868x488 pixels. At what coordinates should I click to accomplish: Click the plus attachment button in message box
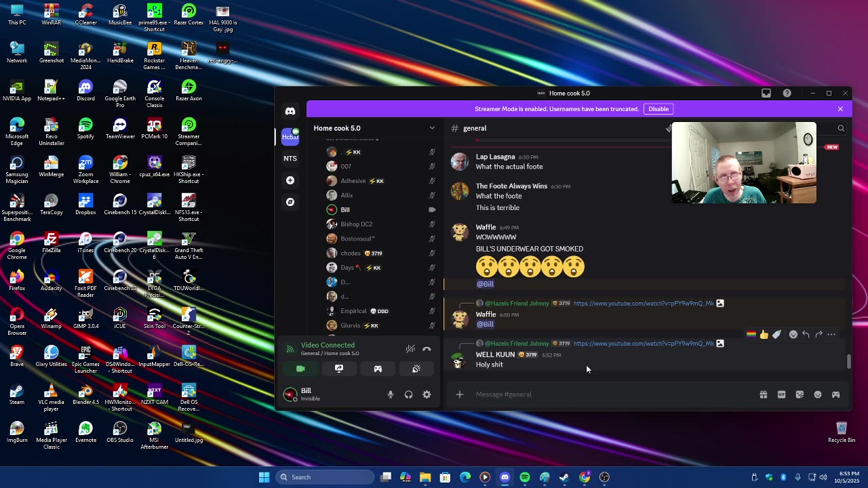[x=460, y=394]
